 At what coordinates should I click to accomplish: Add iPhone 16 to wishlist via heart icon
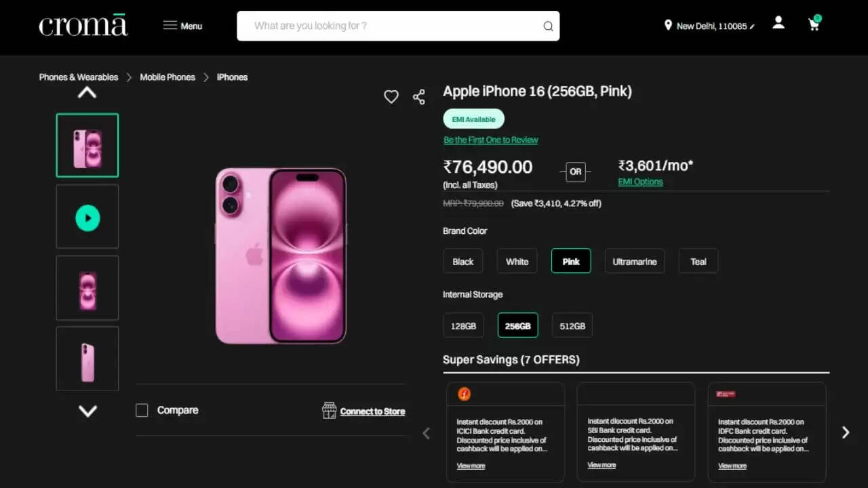click(391, 96)
